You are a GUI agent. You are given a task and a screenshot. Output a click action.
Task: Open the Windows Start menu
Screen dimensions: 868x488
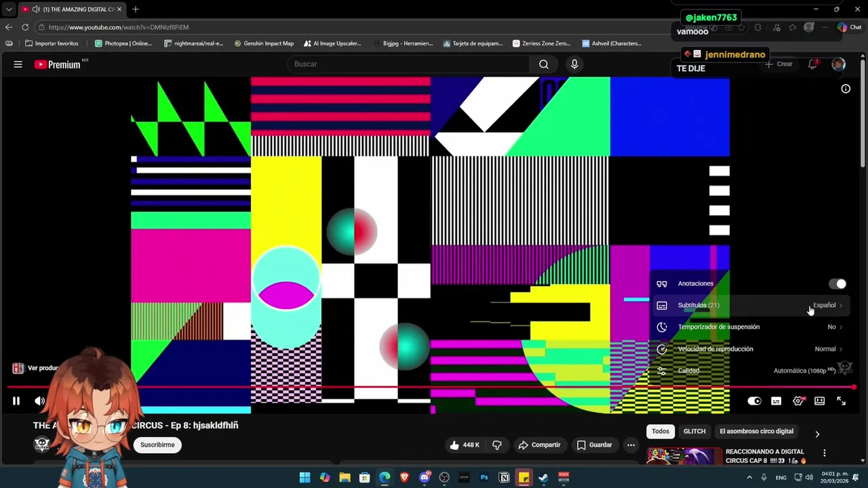[x=305, y=477]
